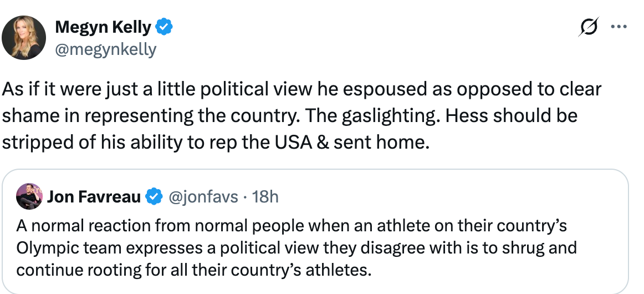Open the three-dot more options menu
Image resolution: width=644 pixels, height=294 pixels.
point(619,27)
